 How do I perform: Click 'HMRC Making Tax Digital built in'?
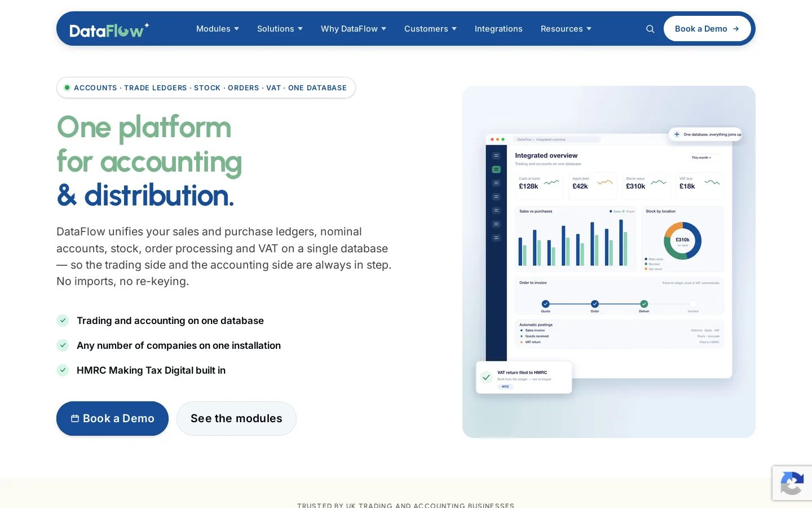click(x=151, y=370)
